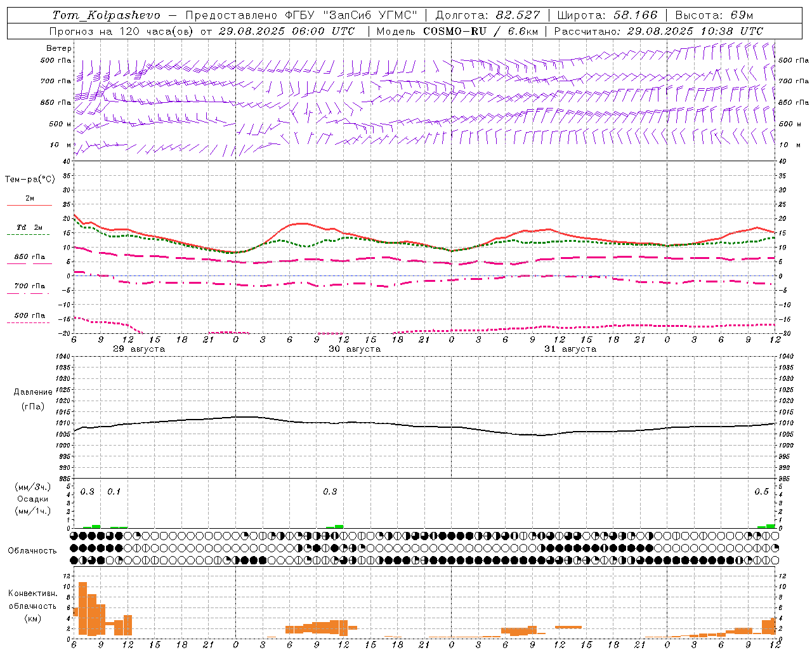Click the Модель COSMO-RU / 6.6км label
Screen dimensions: 812x650
(456, 31)
